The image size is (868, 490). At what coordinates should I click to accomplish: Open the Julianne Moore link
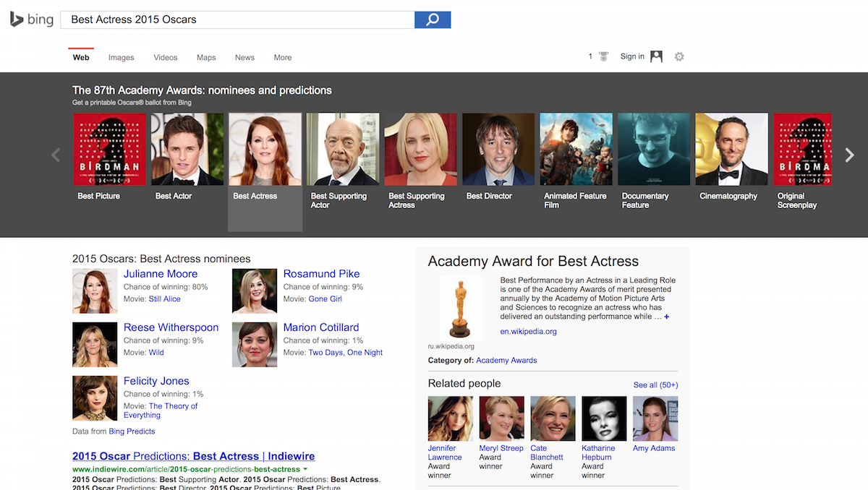161,274
